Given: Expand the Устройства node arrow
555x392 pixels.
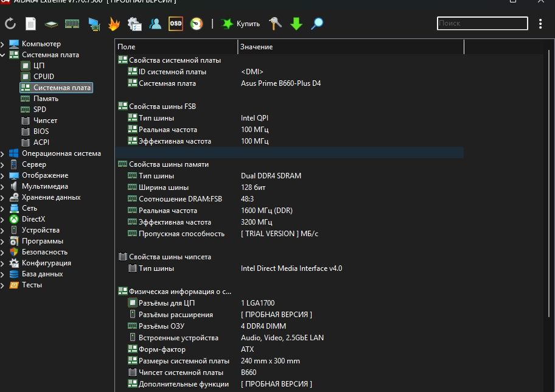Looking at the screenshot, I should [x=2, y=231].
